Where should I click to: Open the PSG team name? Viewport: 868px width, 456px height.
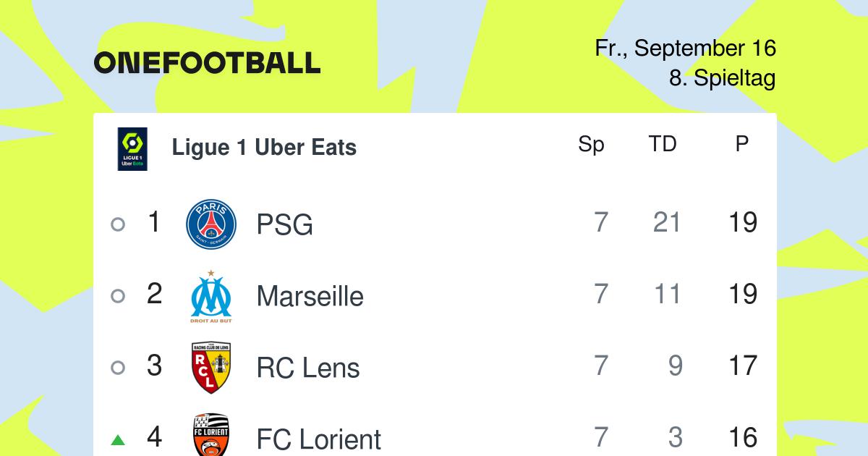tap(285, 225)
